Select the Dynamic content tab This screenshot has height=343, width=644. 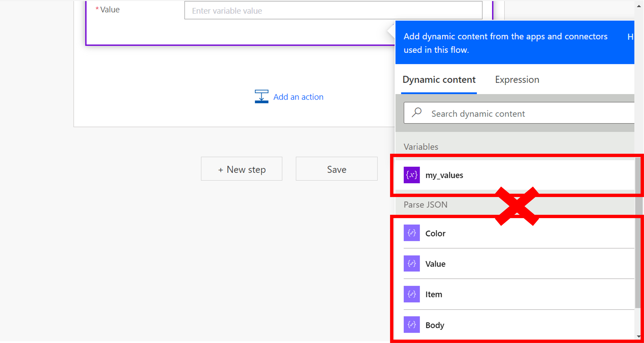[x=439, y=80]
